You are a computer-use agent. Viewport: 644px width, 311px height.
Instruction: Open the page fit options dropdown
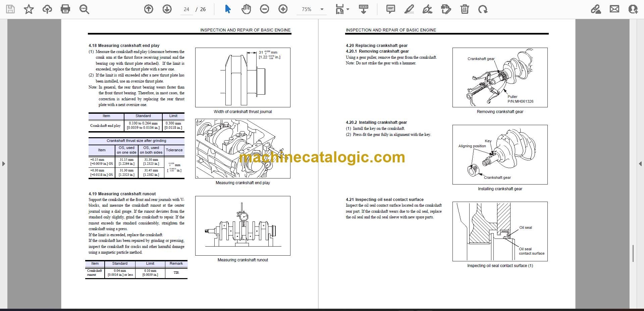(342, 9)
